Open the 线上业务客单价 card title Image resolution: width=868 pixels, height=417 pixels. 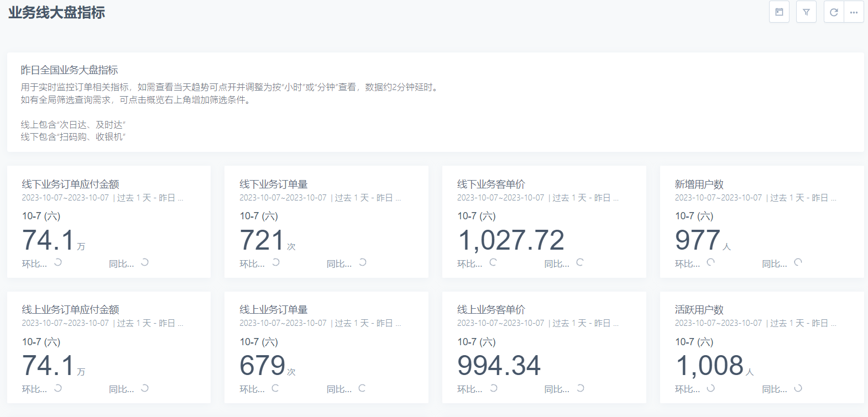coord(491,310)
